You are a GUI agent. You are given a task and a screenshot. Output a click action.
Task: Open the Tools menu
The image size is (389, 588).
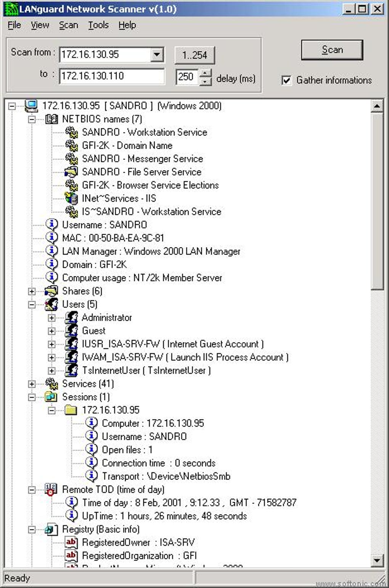point(98,25)
